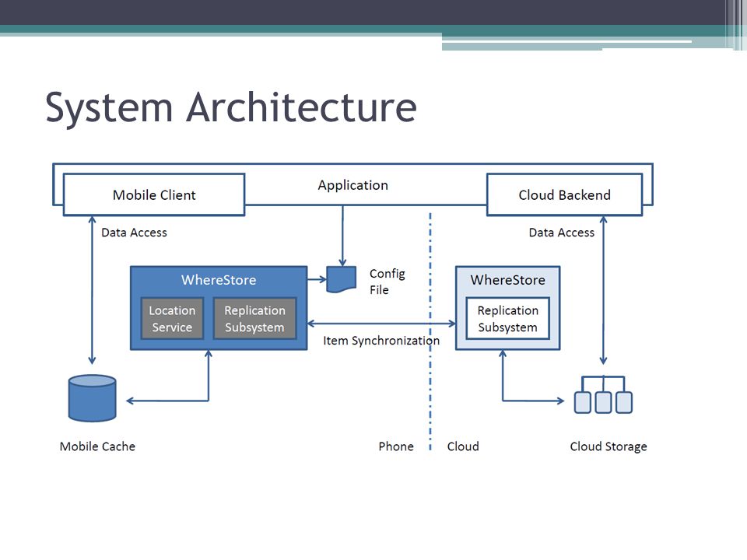
Task: Click the Cloud Storage caption text
Action: click(608, 446)
